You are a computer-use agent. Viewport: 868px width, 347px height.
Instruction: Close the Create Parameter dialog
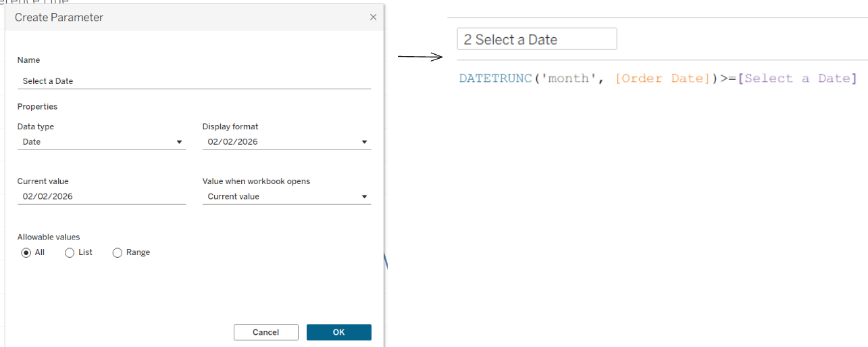tap(374, 18)
